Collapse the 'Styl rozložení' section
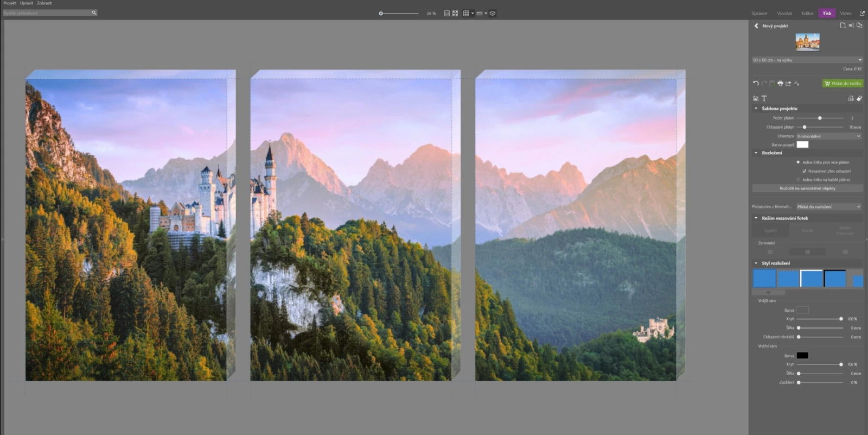The image size is (868, 435). [756, 263]
